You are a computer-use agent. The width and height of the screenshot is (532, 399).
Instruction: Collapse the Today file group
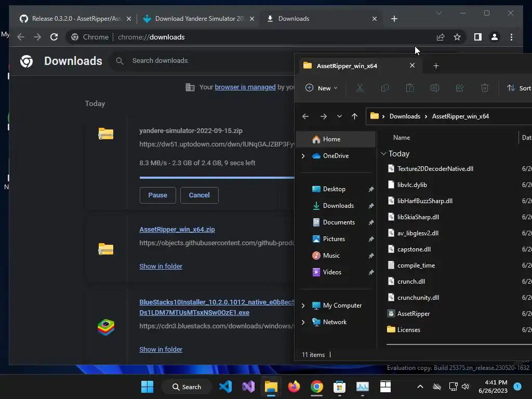tap(383, 154)
